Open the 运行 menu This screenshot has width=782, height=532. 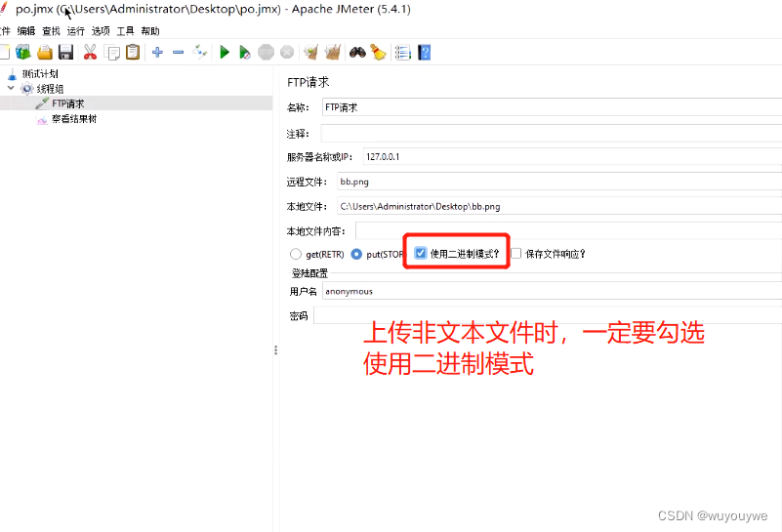pos(76,31)
